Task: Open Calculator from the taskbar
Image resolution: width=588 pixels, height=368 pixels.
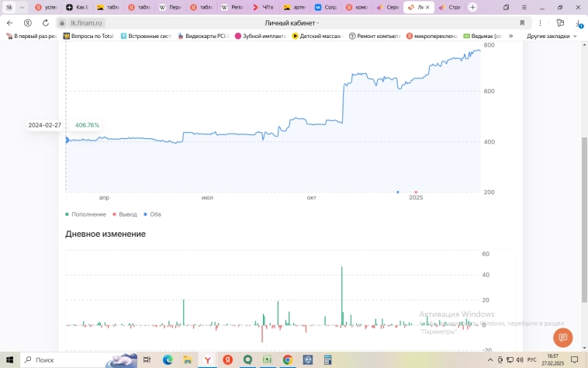Action: click(307, 360)
